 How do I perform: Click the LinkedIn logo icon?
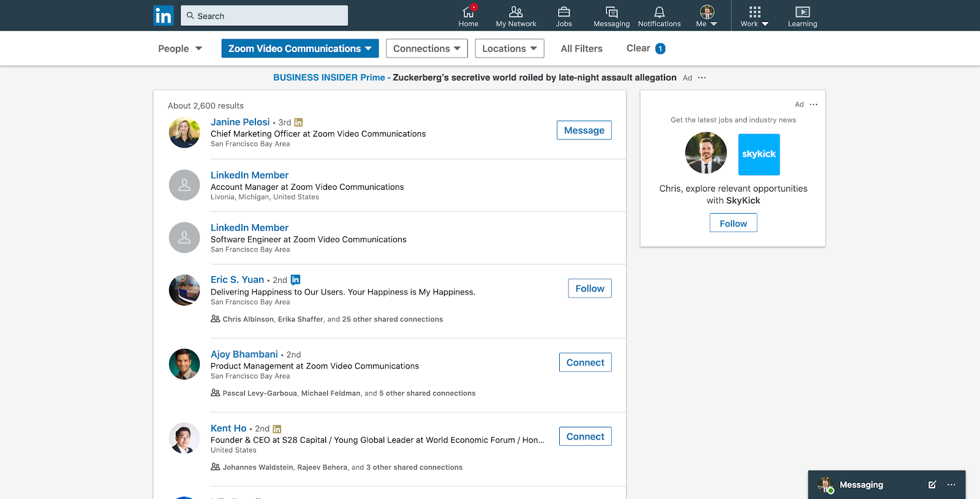(164, 15)
